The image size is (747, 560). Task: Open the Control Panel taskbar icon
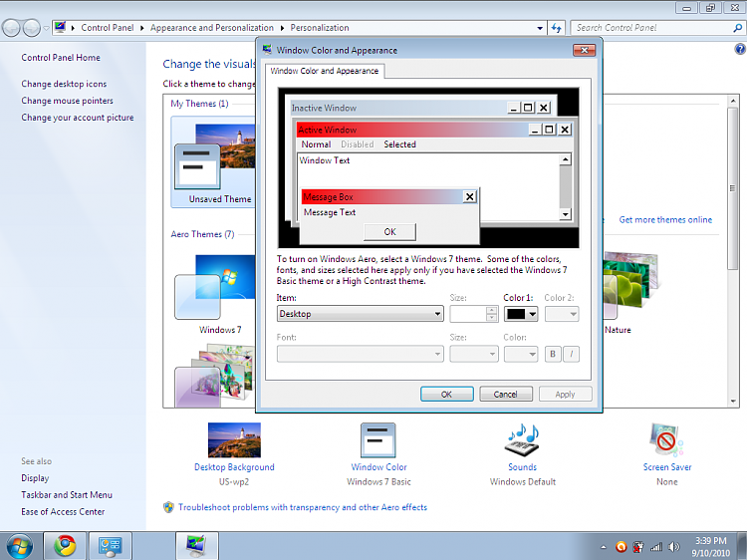(110, 546)
